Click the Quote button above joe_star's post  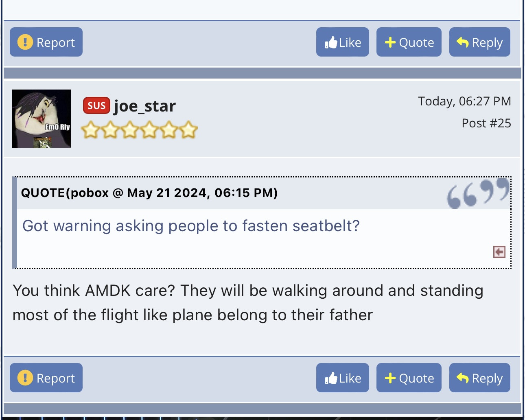[409, 42]
